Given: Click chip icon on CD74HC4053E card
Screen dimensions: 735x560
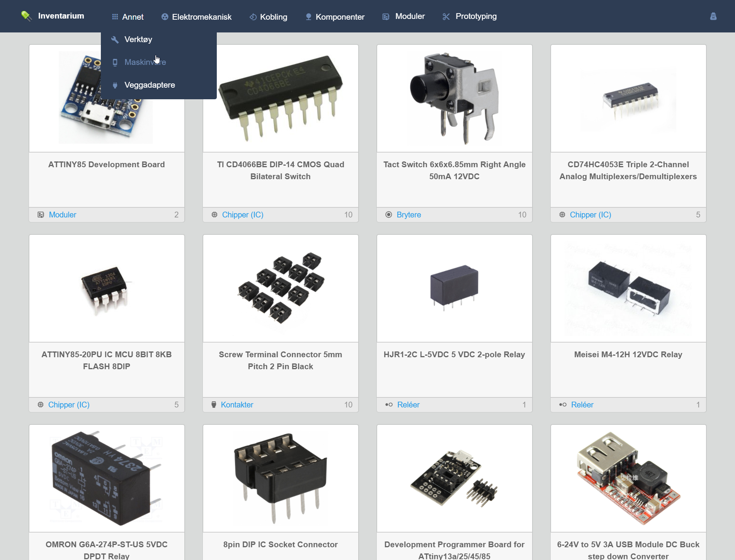Looking at the screenshot, I should coord(562,215).
